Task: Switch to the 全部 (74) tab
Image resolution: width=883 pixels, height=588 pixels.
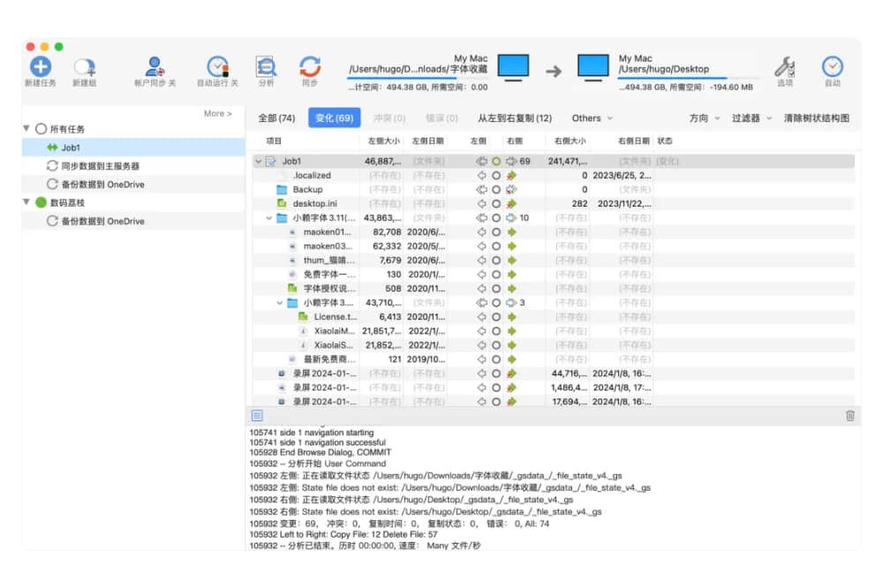Action: pyautogui.click(x=276, y=118)
